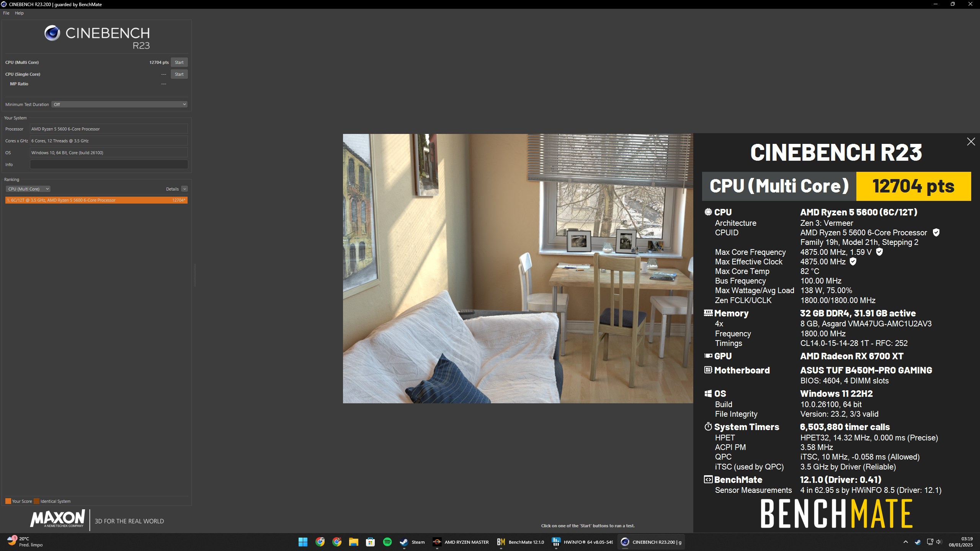Click the Memory module icon
980x551 pixels.
tap(708, 313)
